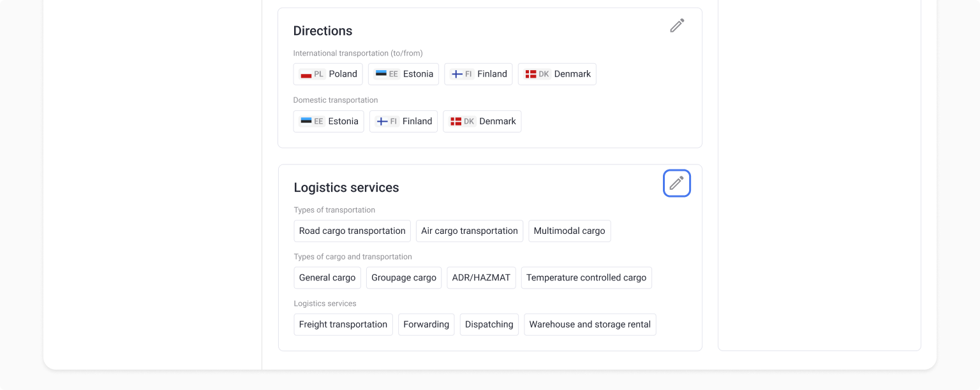Open the Logistics services edit pencil
The height and width of the screenshot is (390, 980).
(x=676, y=184)
